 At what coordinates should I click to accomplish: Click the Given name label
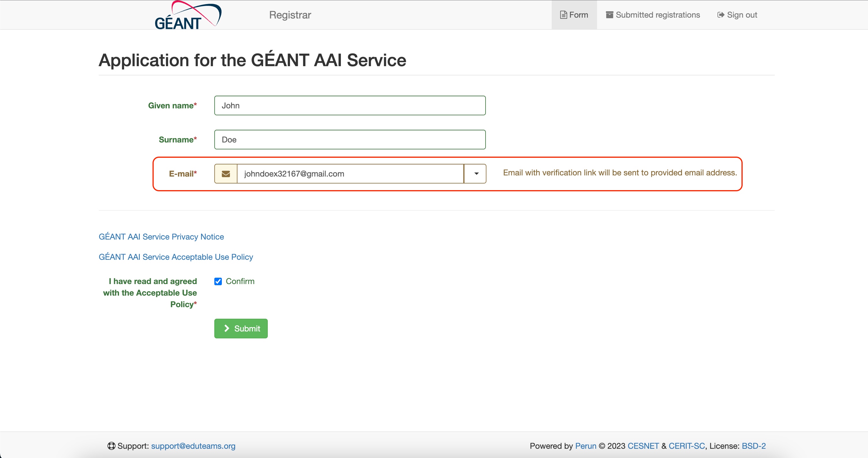172,105
